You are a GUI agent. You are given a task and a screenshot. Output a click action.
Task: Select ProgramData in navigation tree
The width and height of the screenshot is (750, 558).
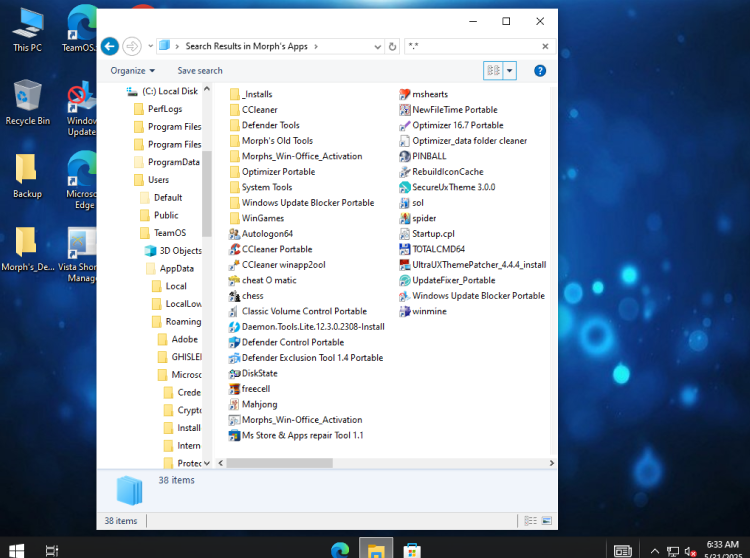pyautogui.click(x=167, y=162)
